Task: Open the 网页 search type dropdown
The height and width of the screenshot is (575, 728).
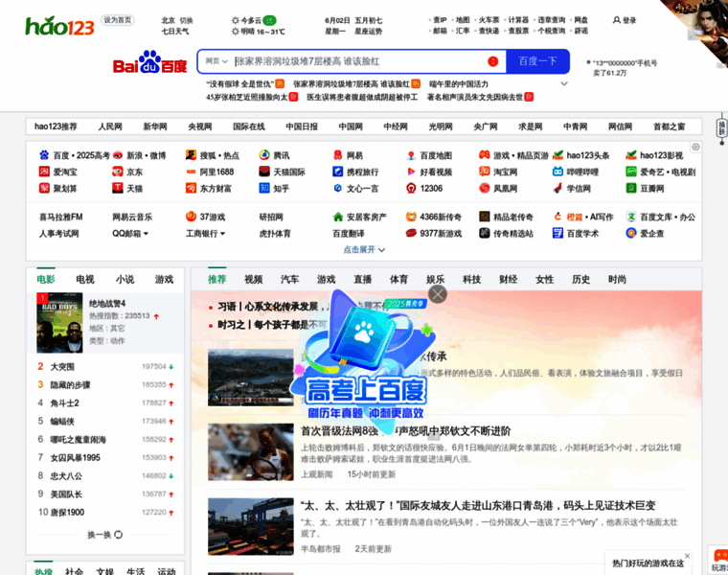Action: point(216,61)
